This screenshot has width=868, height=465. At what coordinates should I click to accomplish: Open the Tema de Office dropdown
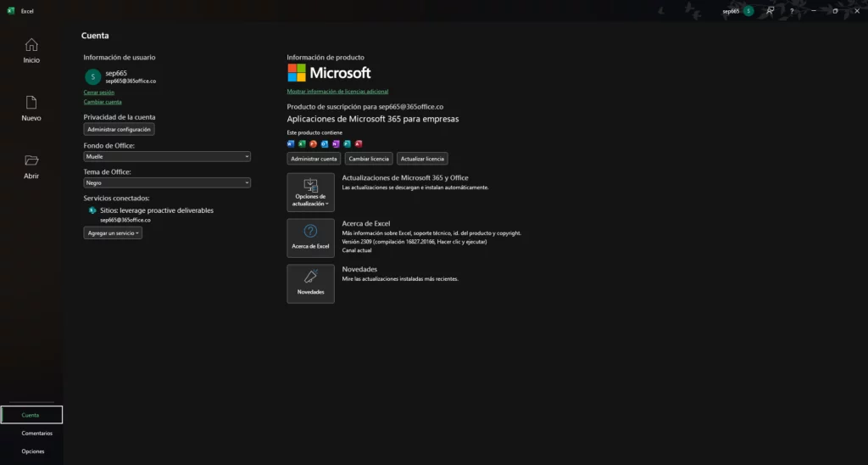pos(167,182)
